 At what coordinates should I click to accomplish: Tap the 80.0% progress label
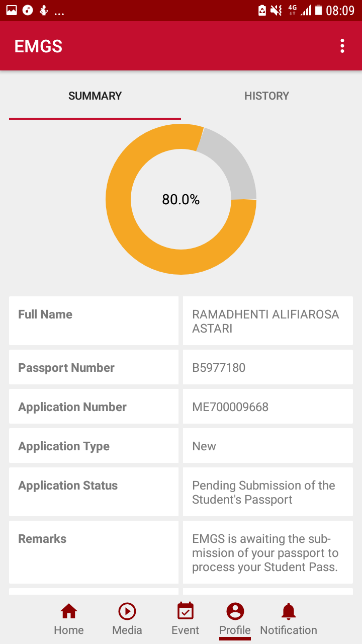point(181,200)
